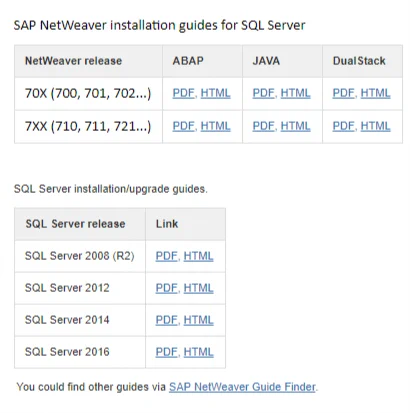Open the PDF link for 70X JAVA
This screenshot has height=413, width=410.
click(263, 93)
